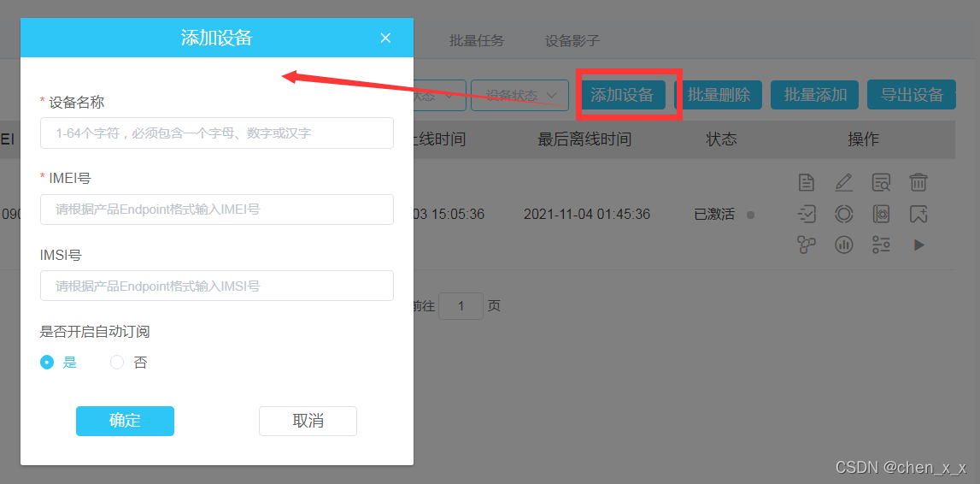Screen dimensions: 980x484
Task: Click the 取消 button in the dialog
Action: 308,421
